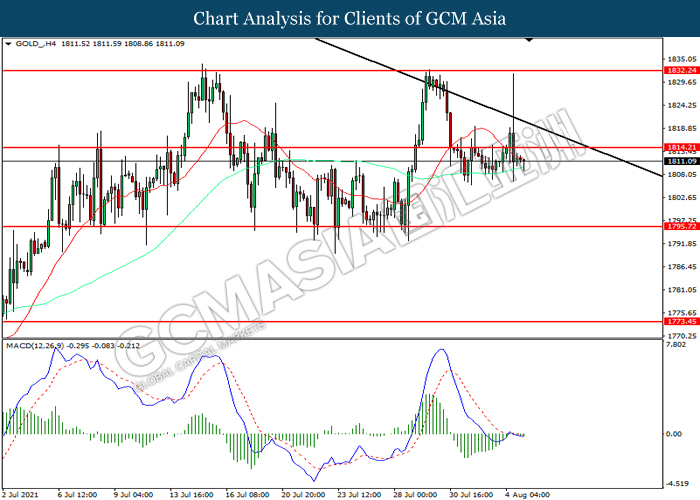Screen dimensions: 700x500
Task: Click the 6 Jul 12:00 time label
Action: (77, 495)
